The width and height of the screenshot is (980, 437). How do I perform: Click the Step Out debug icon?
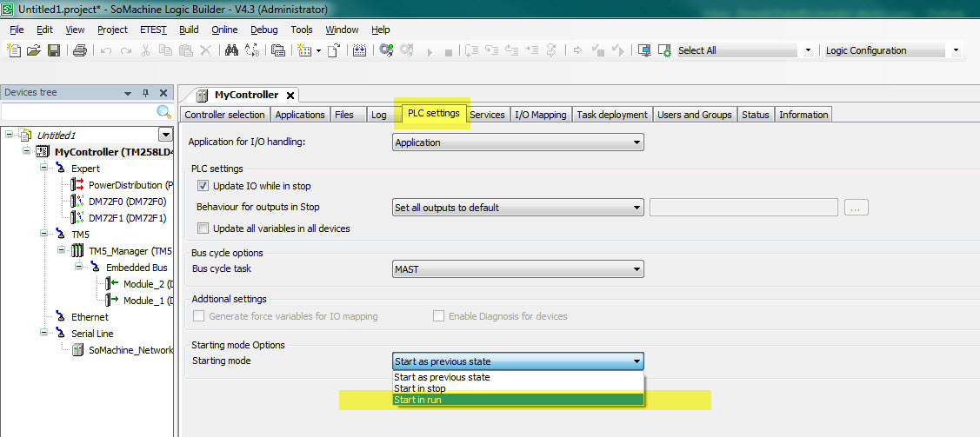(x=512, y=50)
